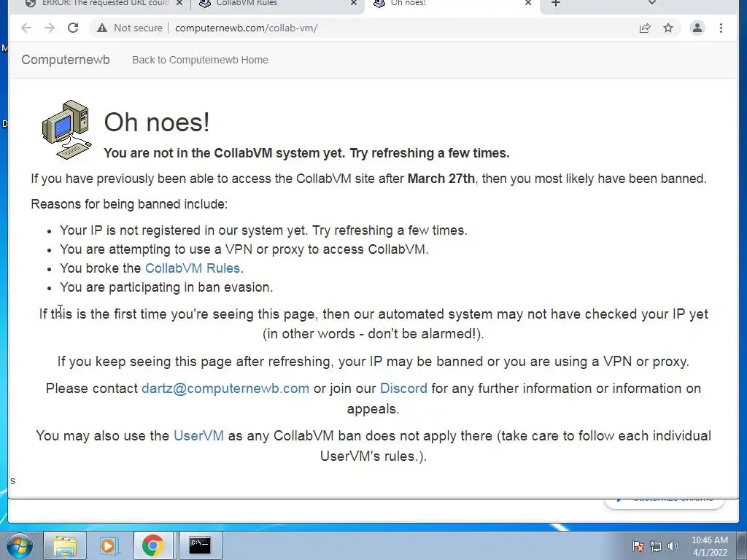Open a new tab with the plus button
This screenshot has height=560, width=747.
[555, 4]
